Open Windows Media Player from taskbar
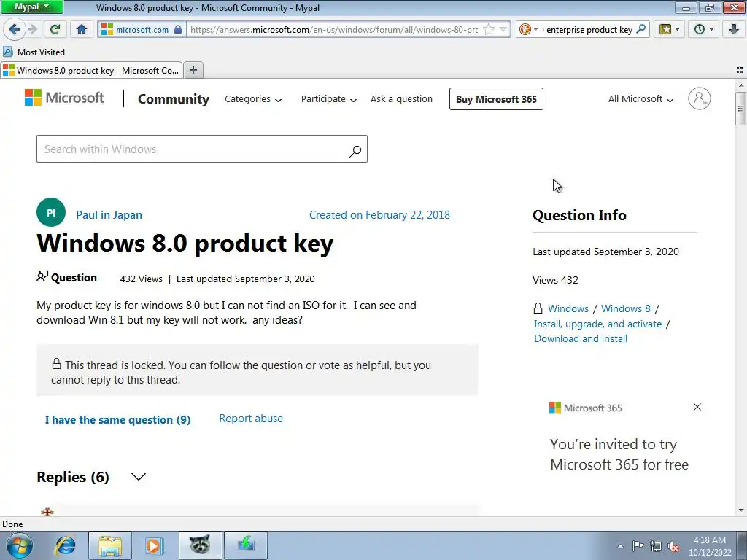 (x=155, y=545)
